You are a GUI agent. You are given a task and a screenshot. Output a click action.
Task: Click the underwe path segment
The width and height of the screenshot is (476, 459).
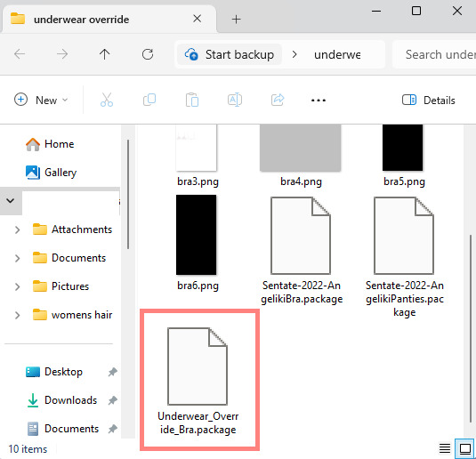(337, 54)
